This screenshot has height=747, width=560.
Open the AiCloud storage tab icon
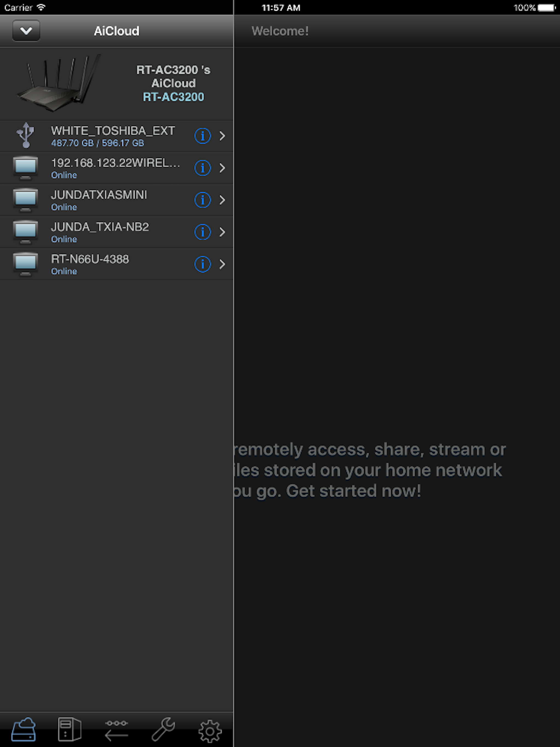[x=23, y=729]
